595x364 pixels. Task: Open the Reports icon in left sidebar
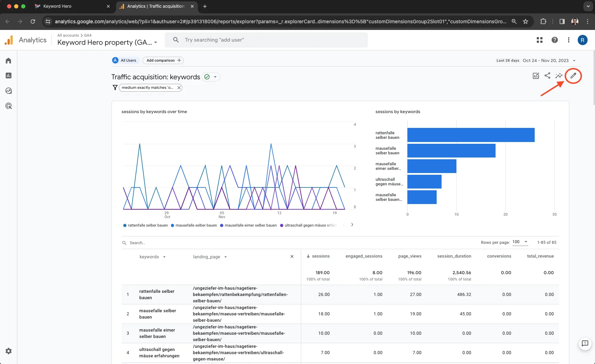[8, 75]
